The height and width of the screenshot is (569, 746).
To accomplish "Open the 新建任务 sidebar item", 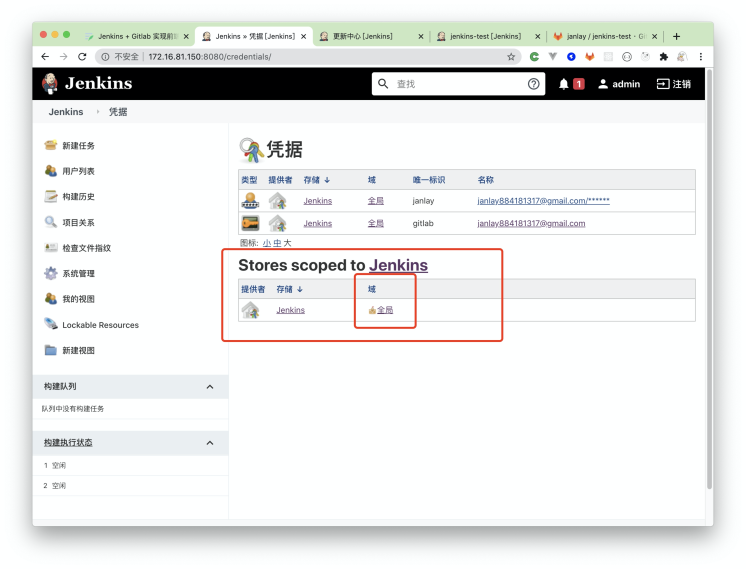I will pos(79,146).
